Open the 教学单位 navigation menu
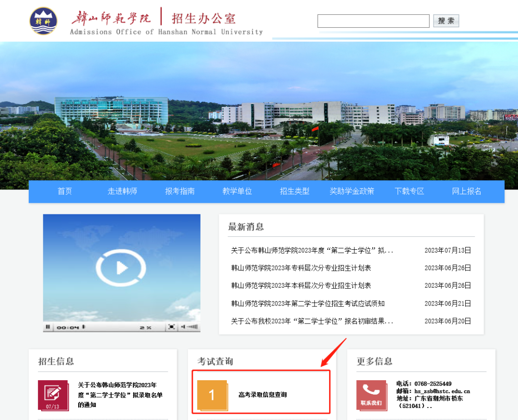 [x=237, y=191]
